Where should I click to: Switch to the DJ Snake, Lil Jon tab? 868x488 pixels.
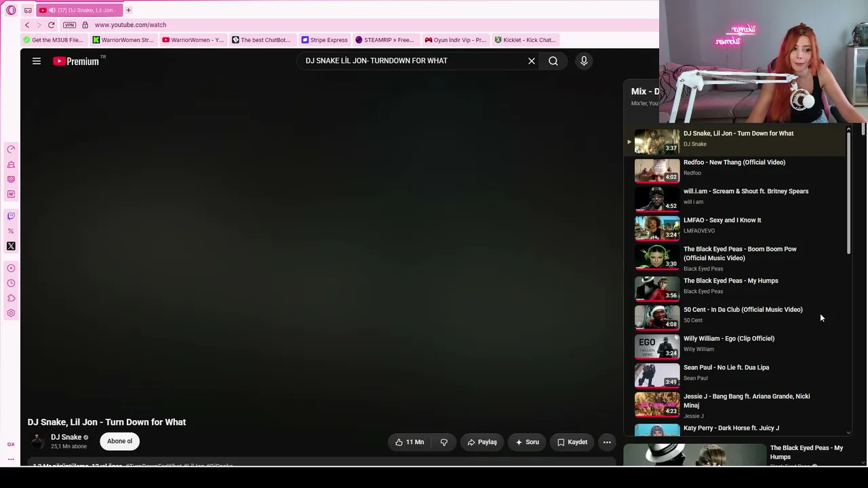click(79, 10)
